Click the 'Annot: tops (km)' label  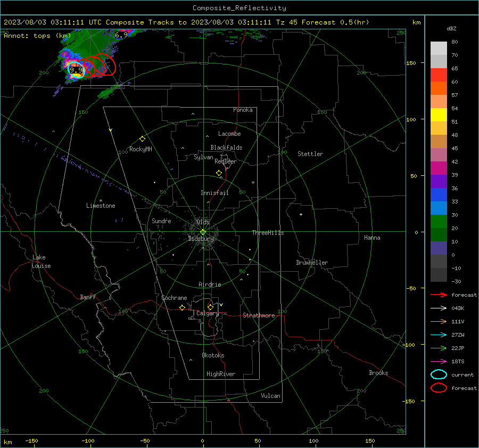click(x=37, y=36)
